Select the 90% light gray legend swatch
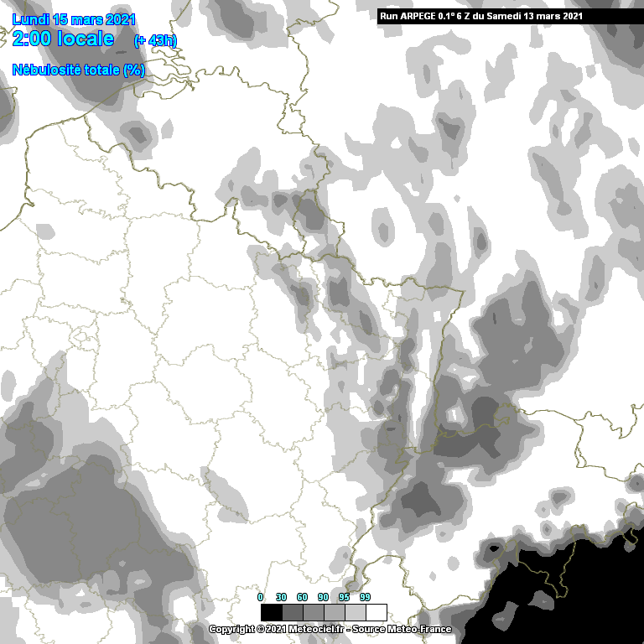 [334, 612]
